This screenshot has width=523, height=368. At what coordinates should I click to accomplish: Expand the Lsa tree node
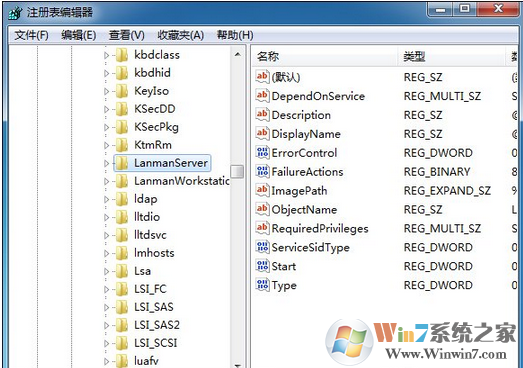(x=106, y=272)
